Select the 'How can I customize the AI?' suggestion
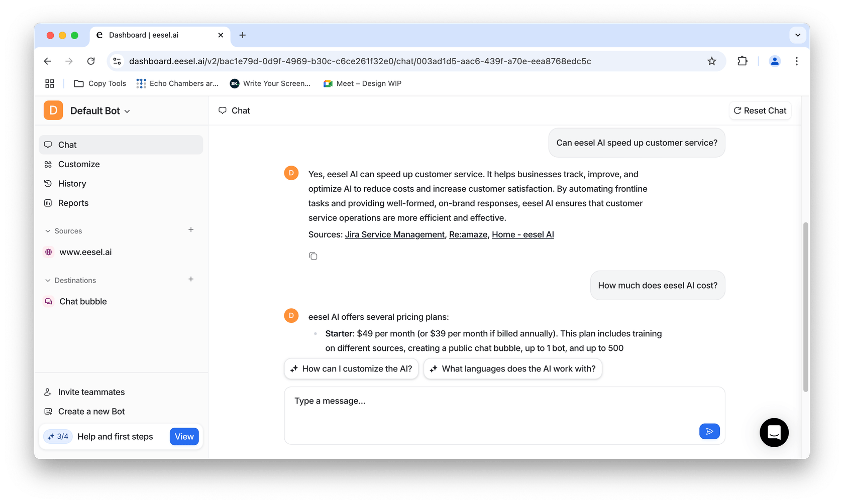 351,369
